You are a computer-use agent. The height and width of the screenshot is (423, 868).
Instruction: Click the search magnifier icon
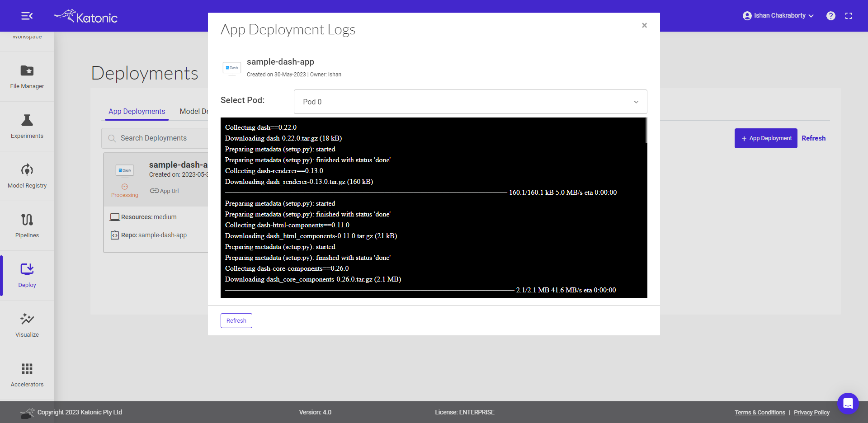click(112, 138)
